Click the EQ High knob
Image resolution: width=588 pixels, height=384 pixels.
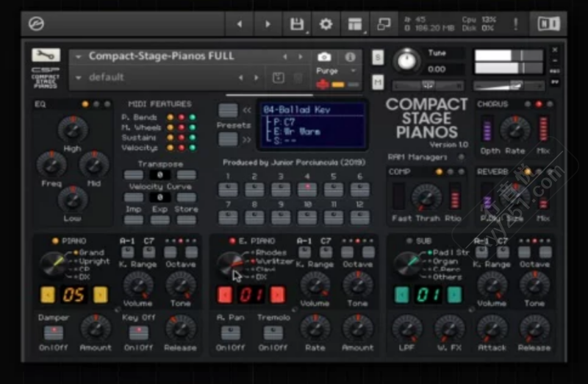(x=73, y=129)
